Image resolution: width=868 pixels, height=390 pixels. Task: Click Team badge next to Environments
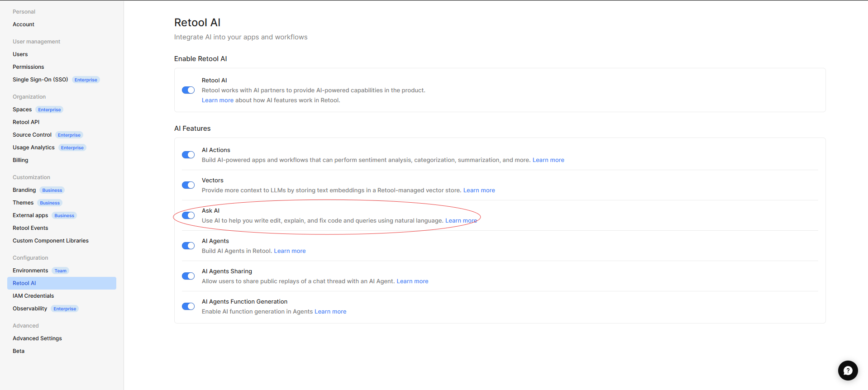pyautogui.click(x=61, y=271)
